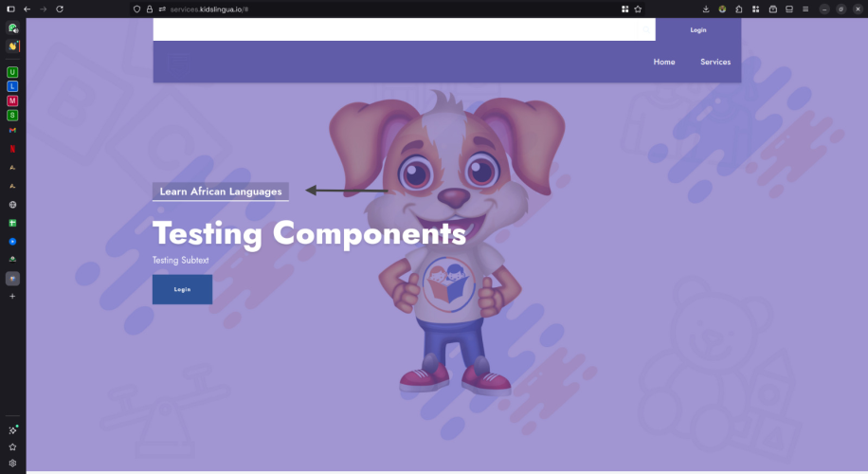Click the blue Login button below subtext
This screenshot has width=868, height=474.
click(x=182, y=289)
